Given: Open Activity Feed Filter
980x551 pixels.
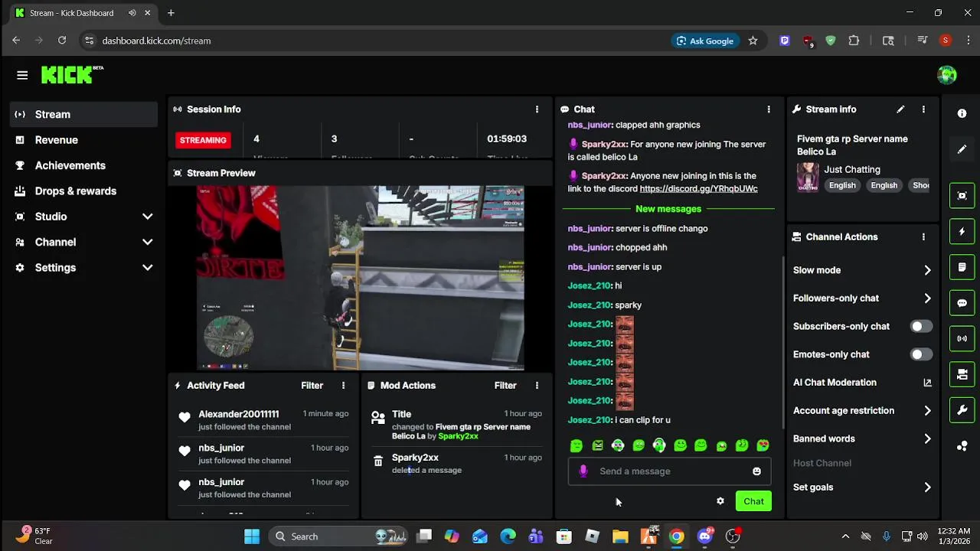Looking at the screenshot, I should (312, 386).
